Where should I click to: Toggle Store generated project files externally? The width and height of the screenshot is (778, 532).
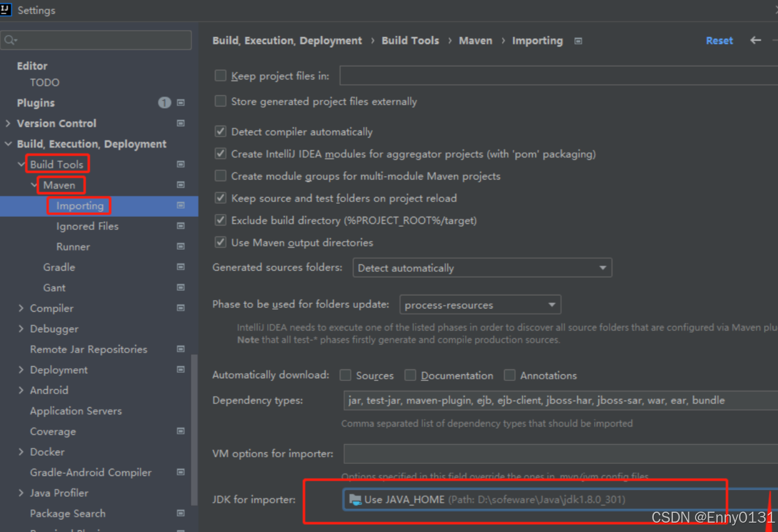click(220, 101)
